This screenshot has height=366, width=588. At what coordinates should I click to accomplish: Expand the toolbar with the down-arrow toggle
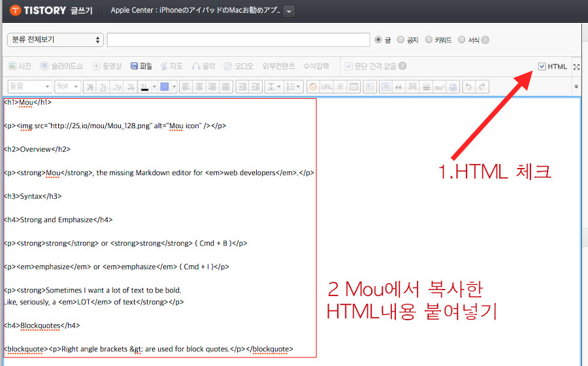click(576, 87)
